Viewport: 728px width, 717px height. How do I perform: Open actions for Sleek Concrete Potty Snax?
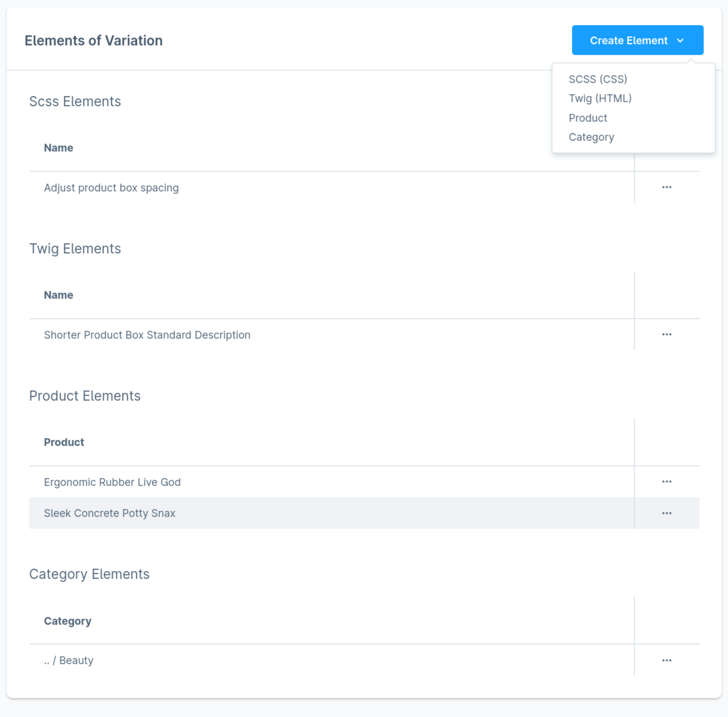click(667, 513)
